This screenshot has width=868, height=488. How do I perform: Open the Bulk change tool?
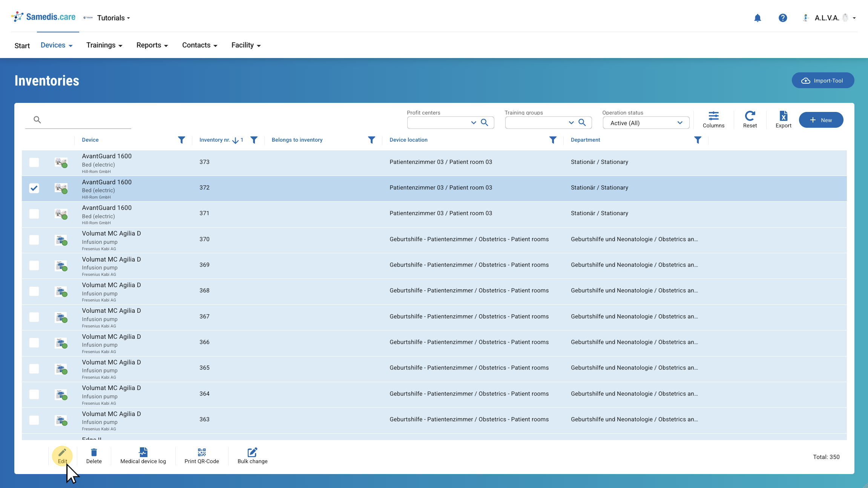click(253, 456)
